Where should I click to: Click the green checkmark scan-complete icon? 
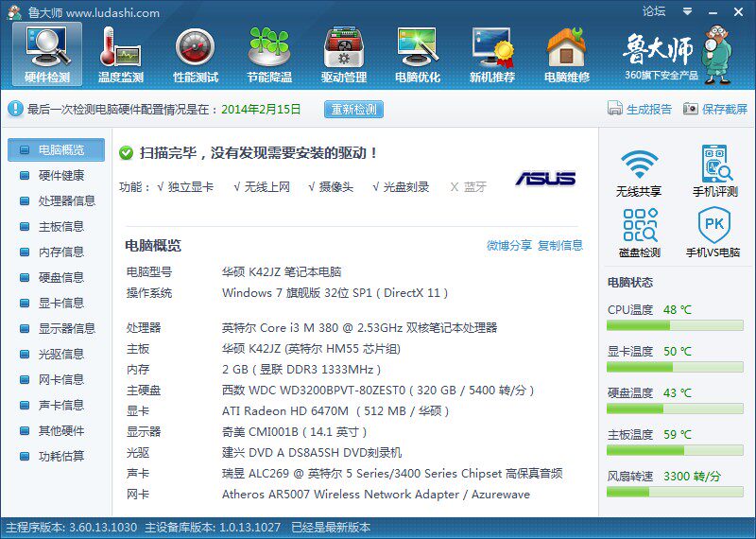[126, 153]
